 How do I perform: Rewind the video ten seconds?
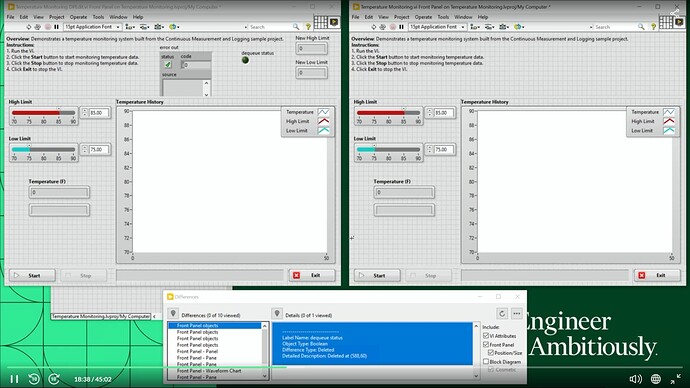click(34, 379)
